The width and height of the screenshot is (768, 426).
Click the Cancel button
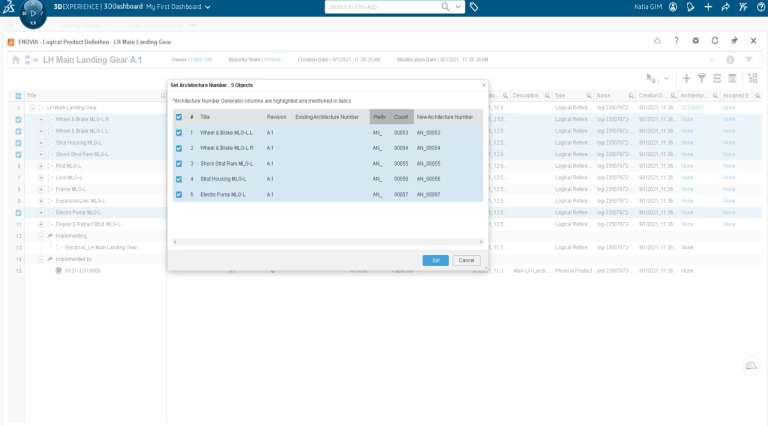(466, 260)
